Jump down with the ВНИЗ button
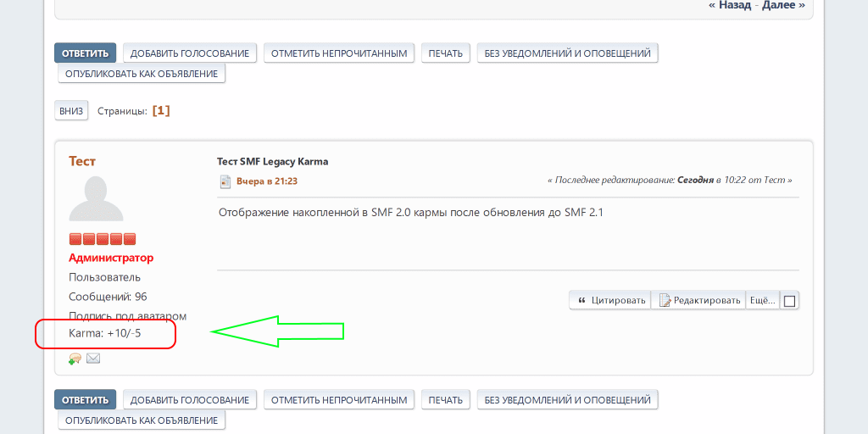Viewport: 868px width, 434px height. tap(71, 111)
